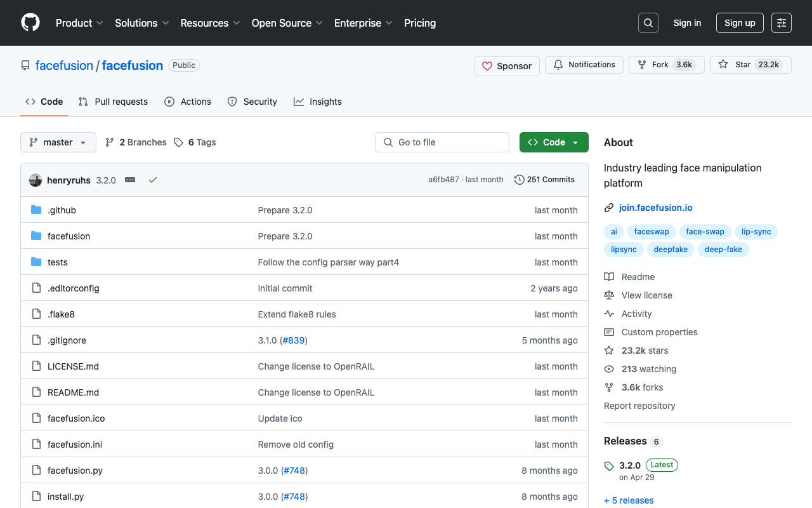Viewport: 812px width, 508px height.
Task: Switch to the Pull requests tab
Action: coord(113,102)
